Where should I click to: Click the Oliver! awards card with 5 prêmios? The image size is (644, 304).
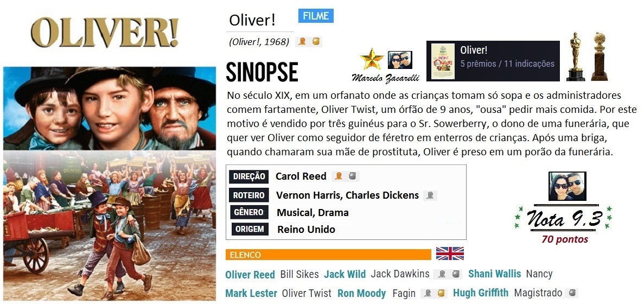pyautogui.click(x=493, y=61)
